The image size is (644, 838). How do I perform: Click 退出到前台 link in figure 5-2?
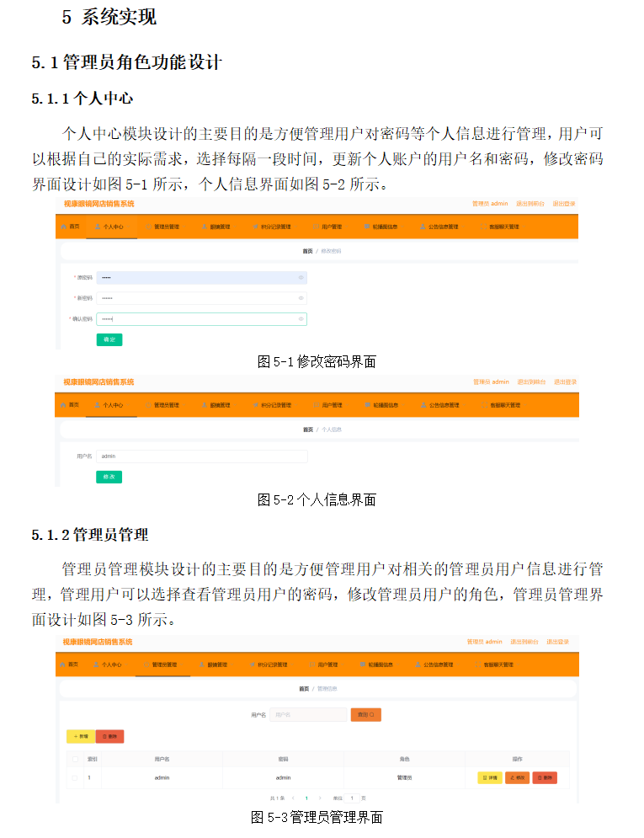click(x=531, y=382)
